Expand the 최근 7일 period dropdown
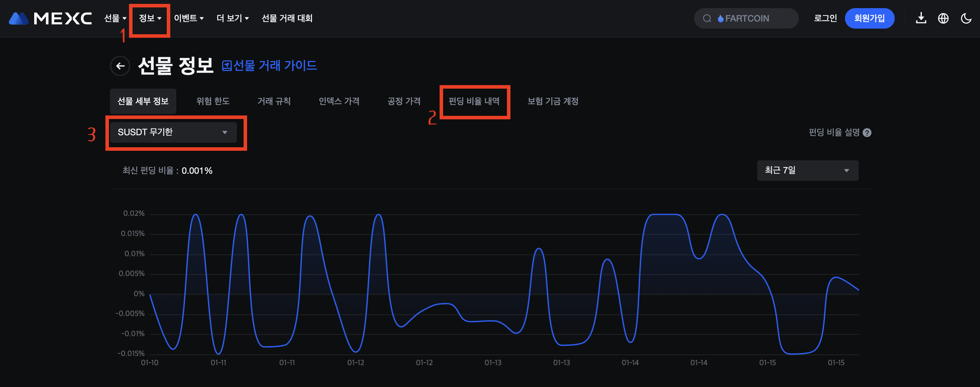Image resolution: width=980 pixels, height=387 pixels. (x=807, y=170)
